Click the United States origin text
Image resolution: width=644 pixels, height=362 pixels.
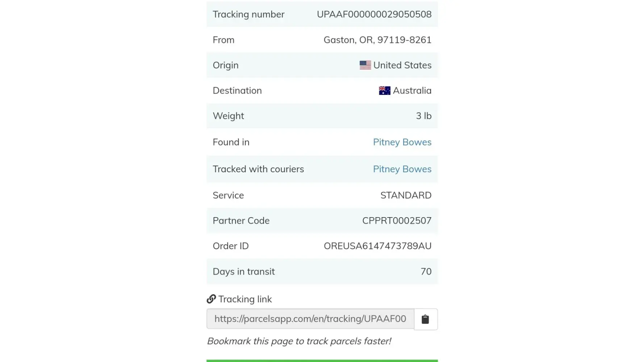pos(402,65)
